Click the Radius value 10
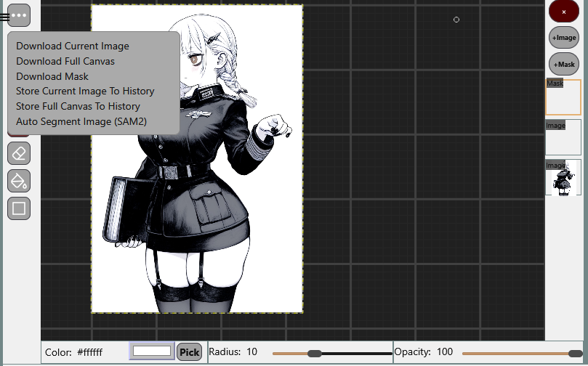 [x=251, y=351]
